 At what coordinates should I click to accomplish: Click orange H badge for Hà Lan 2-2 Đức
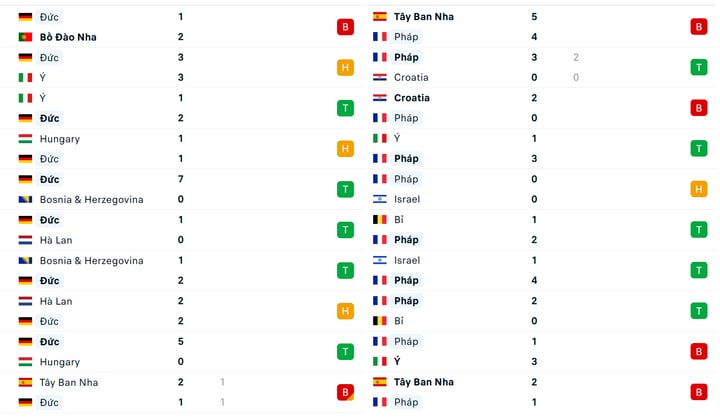(x=345, y=311)
